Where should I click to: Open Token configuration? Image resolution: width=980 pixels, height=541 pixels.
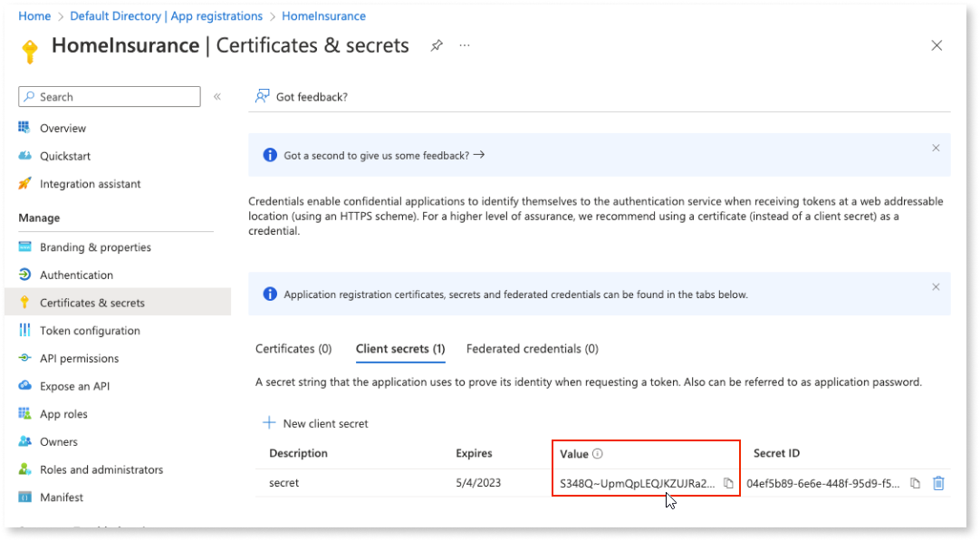90,331
